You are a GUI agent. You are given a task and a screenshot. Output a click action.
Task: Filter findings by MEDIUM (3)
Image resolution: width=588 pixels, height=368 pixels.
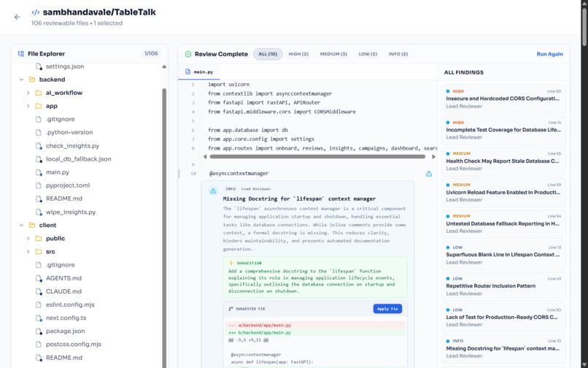(x=333, y=54)
